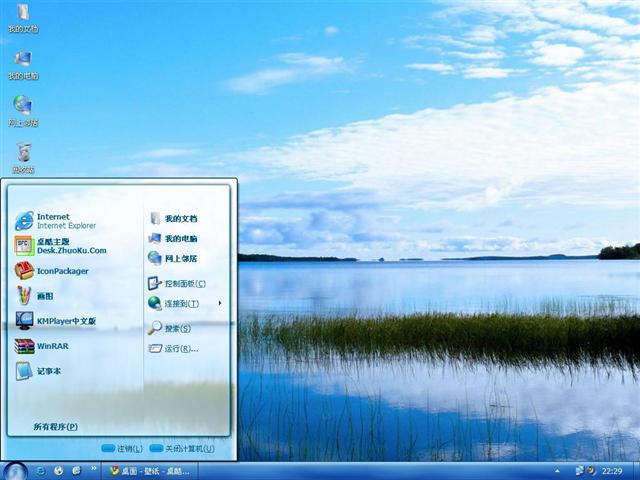Select the 我的电脑 desktop icon
640x480 pixels.
23,65
